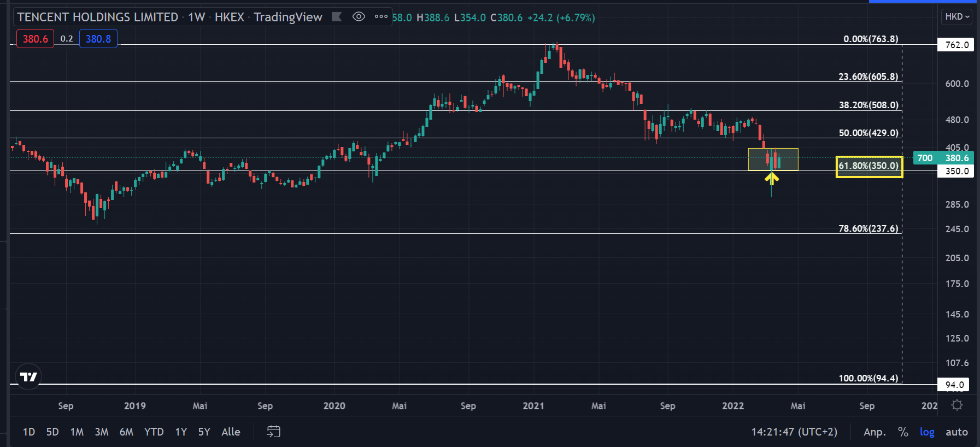The height and width of the screenshot is (447, 980).
Task: Open the three-dots more menu in header
Action: [381, 17]
